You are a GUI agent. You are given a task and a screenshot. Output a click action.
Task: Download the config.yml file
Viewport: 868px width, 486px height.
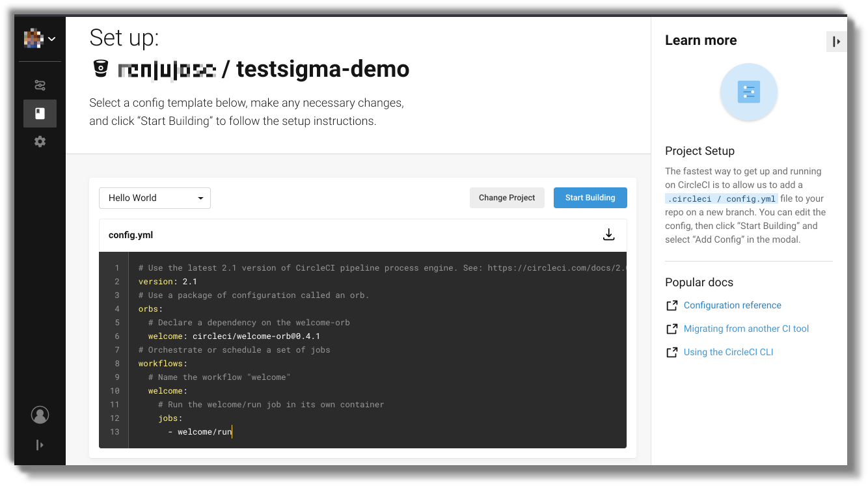tap(608, 235)
